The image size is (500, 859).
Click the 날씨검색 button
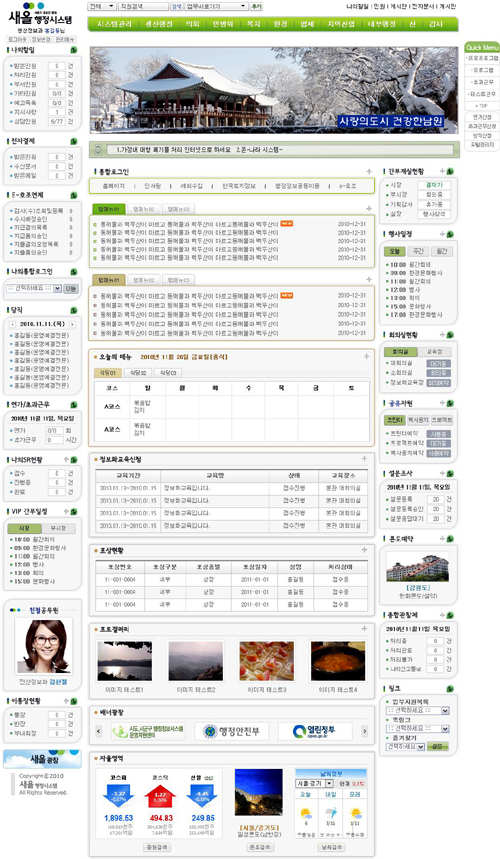click(x=330, y=847)
